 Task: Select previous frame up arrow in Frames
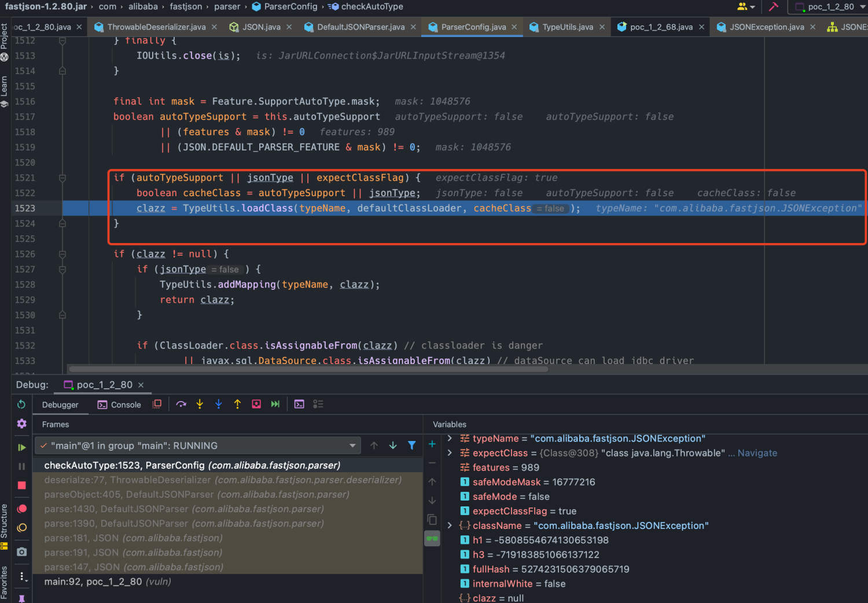coord(374,446)
